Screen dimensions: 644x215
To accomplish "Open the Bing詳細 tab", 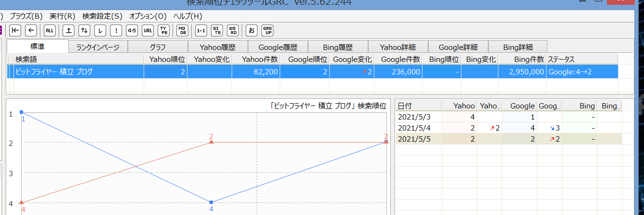I will [x=518, y=47].
